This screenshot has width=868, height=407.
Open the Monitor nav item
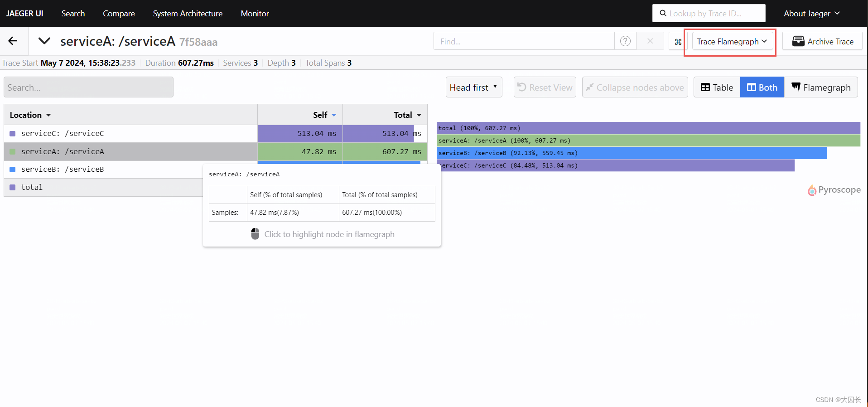click(x=255, y=14)
